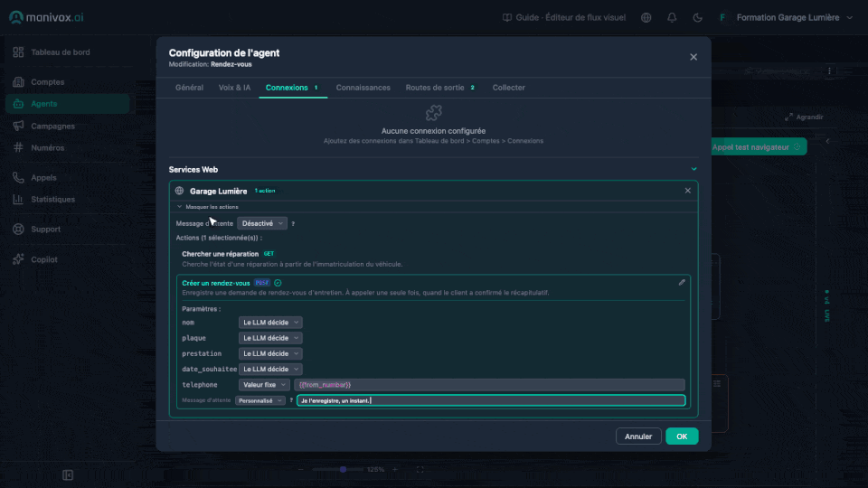Image resolution: width=868 pixels, height=488 pixels.
Task: Click the {{from_number}} value field
Action: click(x=489, y=385)
